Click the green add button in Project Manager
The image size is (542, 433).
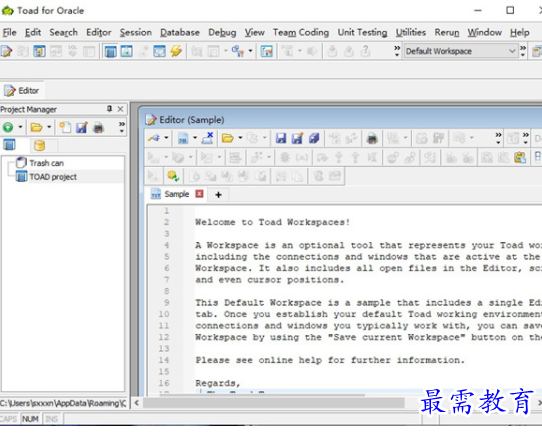8,128
